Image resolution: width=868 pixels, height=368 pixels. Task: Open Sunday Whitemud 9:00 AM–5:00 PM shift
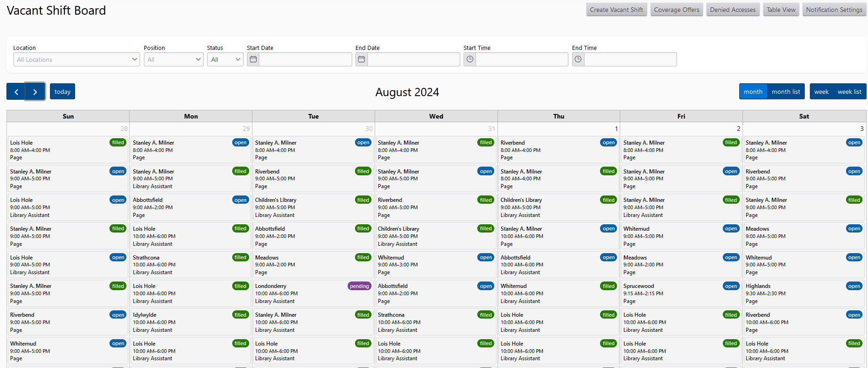(x=68, y=351)
